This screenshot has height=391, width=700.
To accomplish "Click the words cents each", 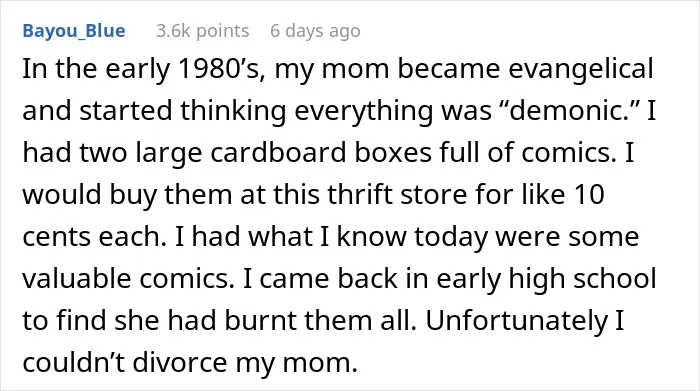I will (94, 237).
